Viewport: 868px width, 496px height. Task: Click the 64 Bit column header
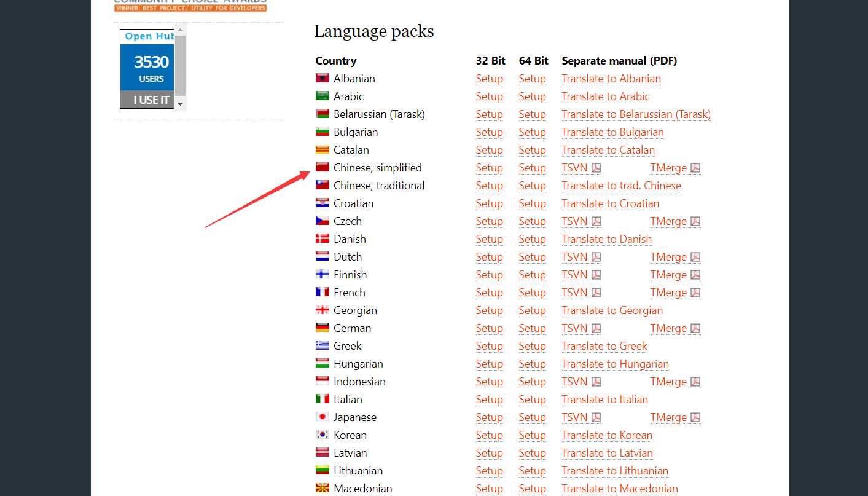533,61
